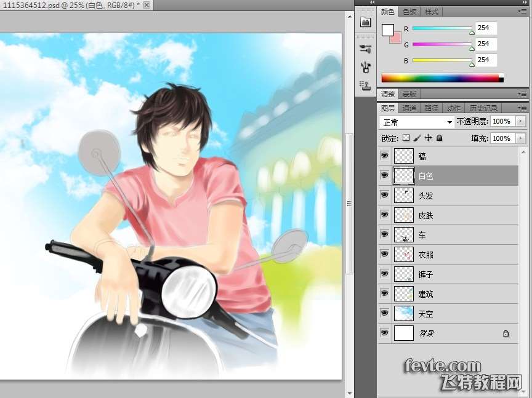The width and height of the screenshot is (532, 398).
Task: Click the lock position icon
Action: [429, 138]
